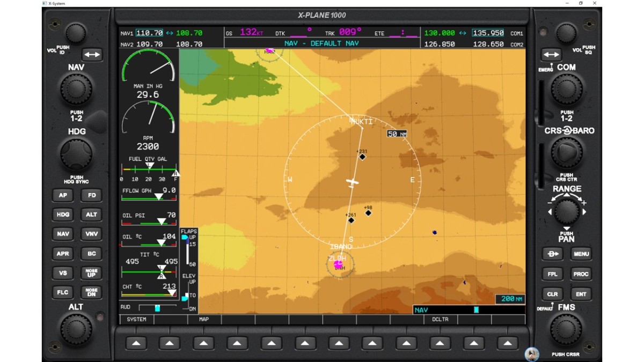Screen dimensions: 644x362
Task: Click the ALT altitude knob
Action: 76,329
